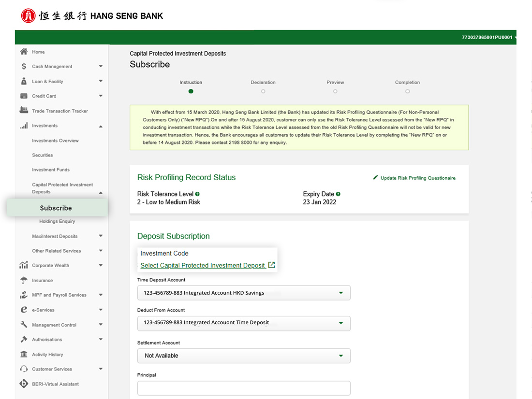Image resolution: width=532 pixels, height=399 pixels.
Task: Open the Insurance menu item
Action: pos(43,280)
